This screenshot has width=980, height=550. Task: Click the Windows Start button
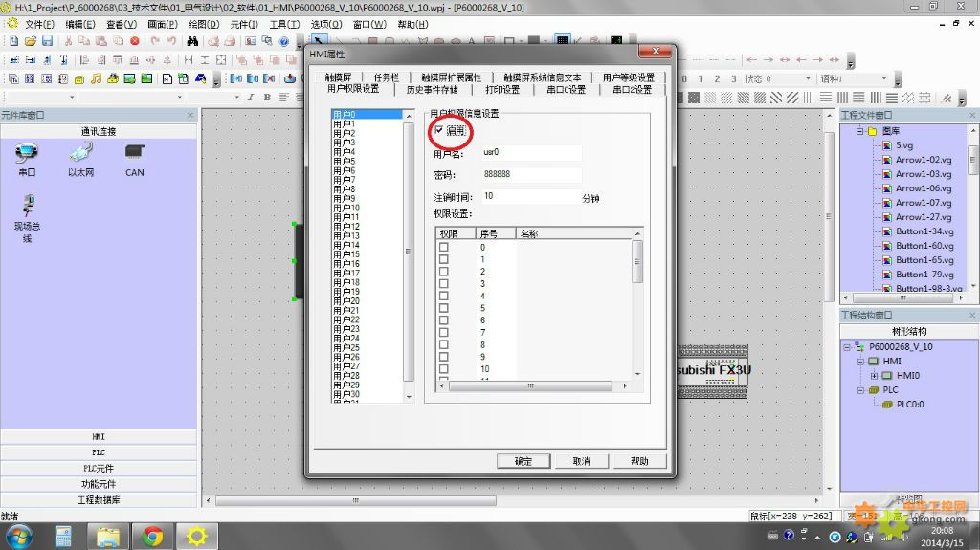pos(19,537)
